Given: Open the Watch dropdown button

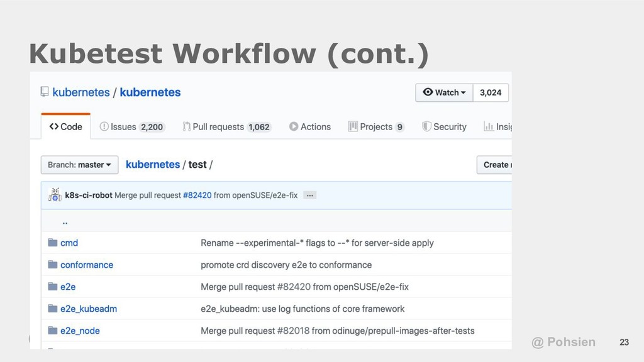Looking at the screenshot, I should pos(445,92).
